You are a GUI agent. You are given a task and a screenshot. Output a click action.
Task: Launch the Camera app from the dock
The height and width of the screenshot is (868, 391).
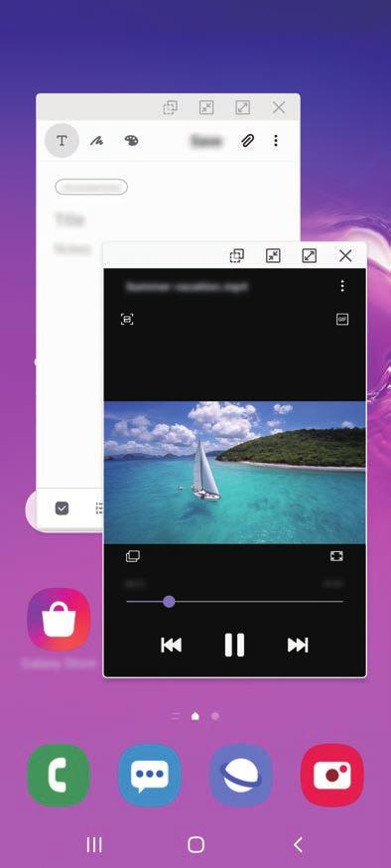(x=331, y=775)
